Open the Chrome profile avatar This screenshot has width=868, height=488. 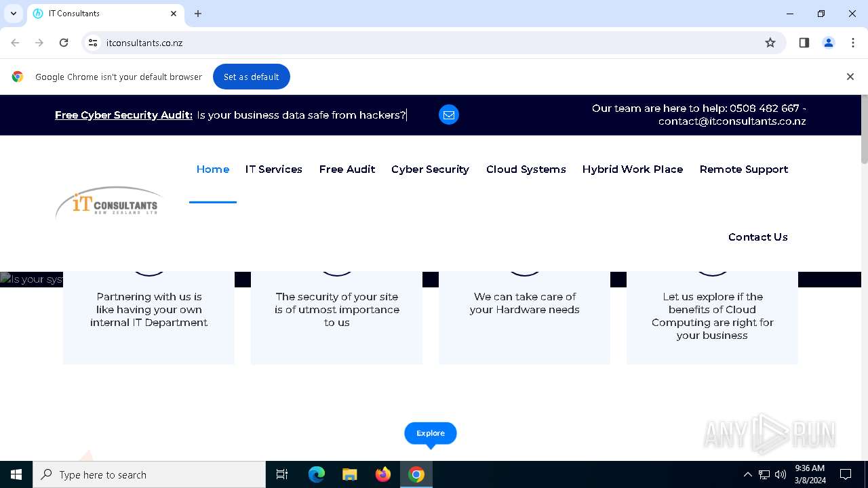(829, 43)
